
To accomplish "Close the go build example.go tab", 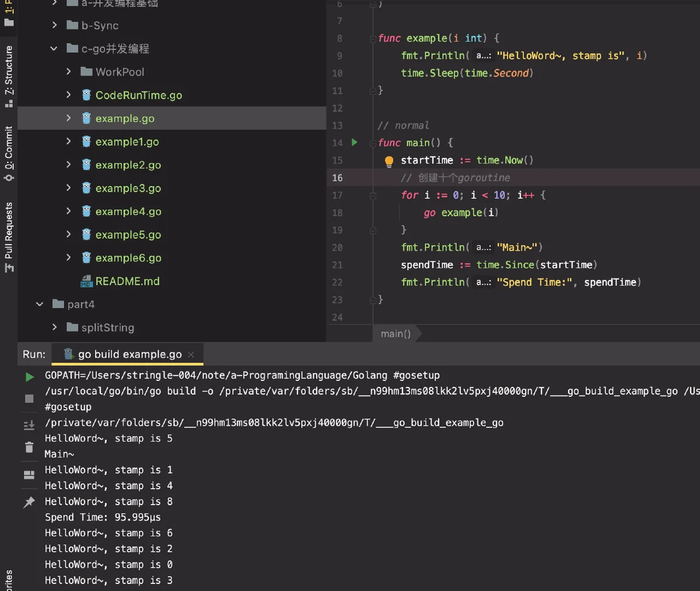I will coord(191,355).
